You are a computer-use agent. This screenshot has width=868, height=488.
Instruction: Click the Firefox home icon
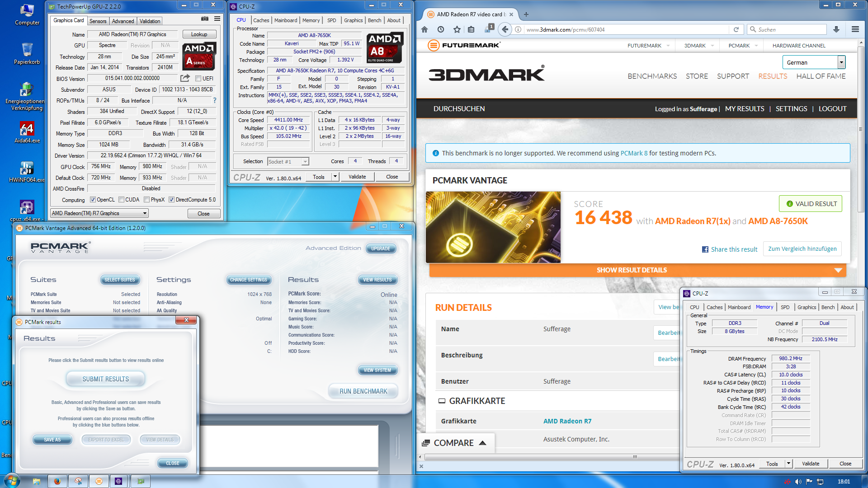(x=424, y=29)
